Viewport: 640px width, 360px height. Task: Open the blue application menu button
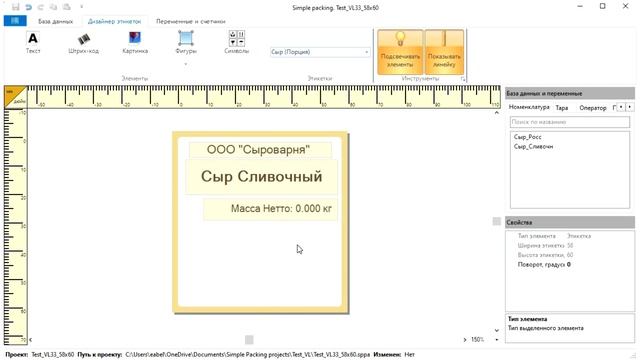tap(15, 21)
